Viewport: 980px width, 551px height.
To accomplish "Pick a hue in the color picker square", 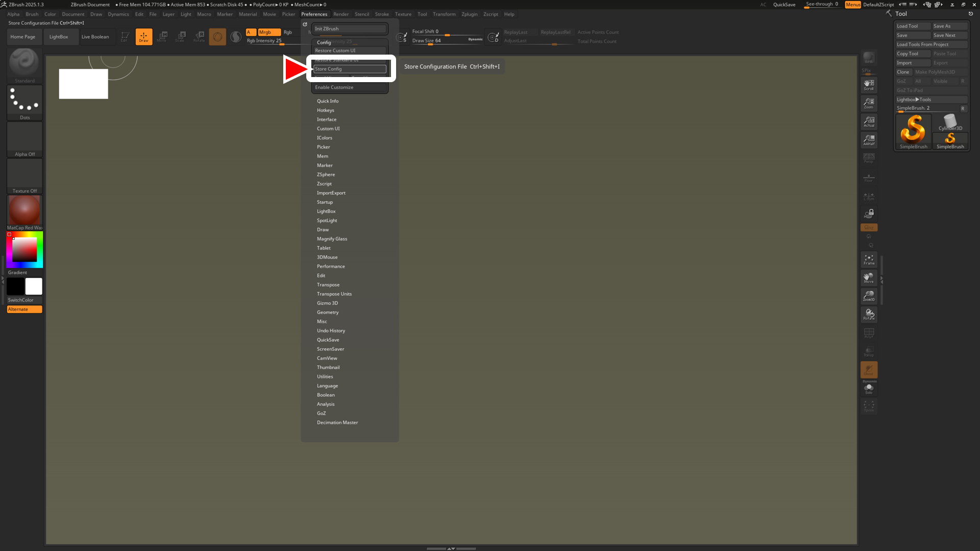I will pos(24,249).
